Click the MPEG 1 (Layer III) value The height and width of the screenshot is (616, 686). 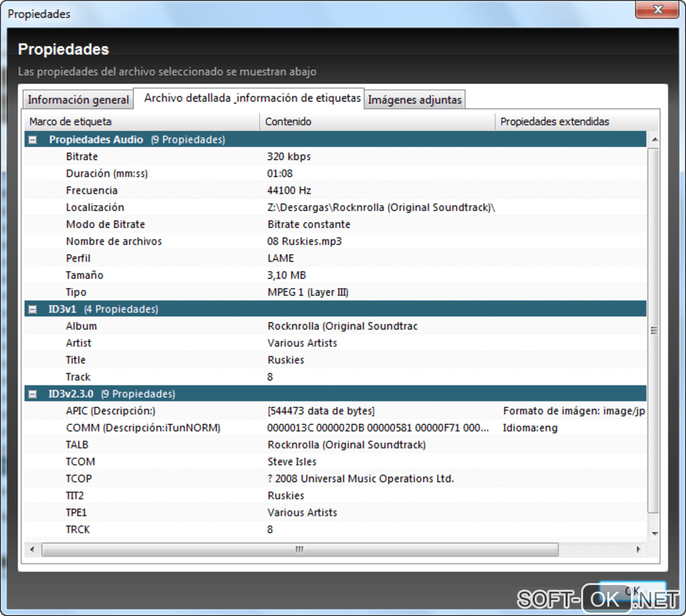point(308,293)
